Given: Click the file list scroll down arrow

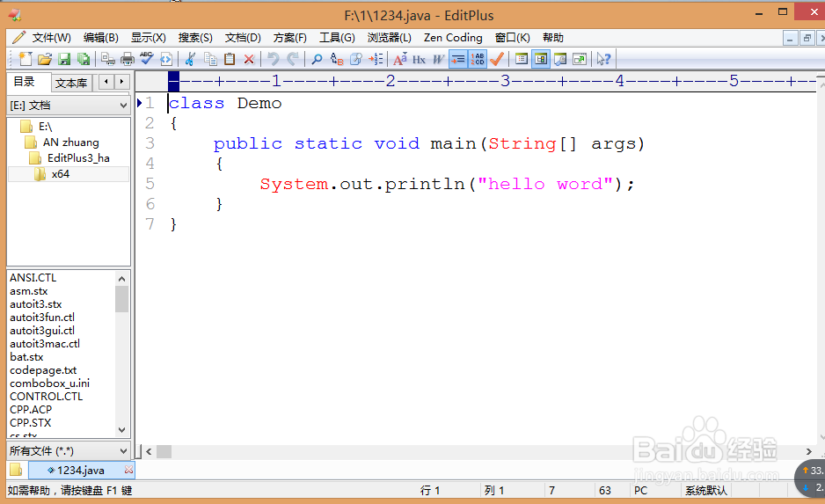Looking at the screenshot, I should tap(122, 430).
